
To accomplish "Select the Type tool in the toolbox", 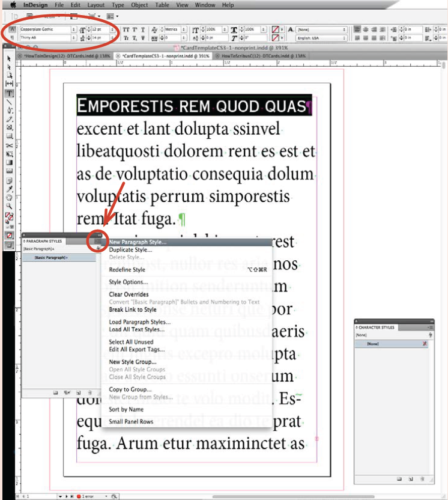I will 10,93.
